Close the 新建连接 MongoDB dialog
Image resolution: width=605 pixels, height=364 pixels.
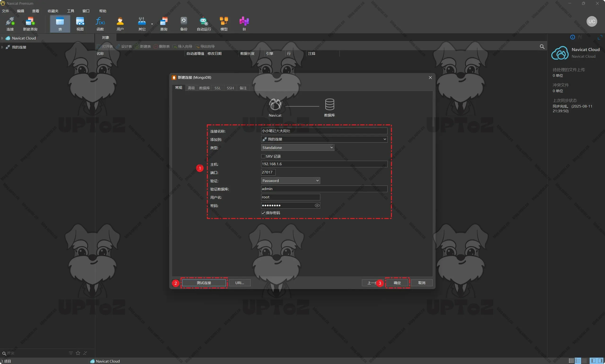[x=430, y=78]
